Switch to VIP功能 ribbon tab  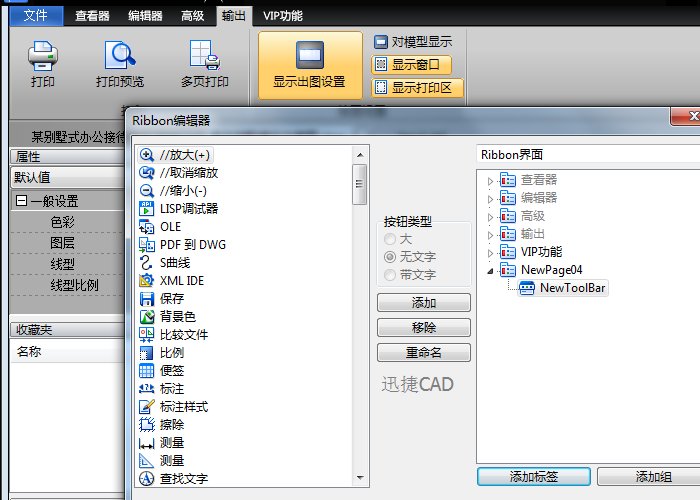(x=283, y=16)
